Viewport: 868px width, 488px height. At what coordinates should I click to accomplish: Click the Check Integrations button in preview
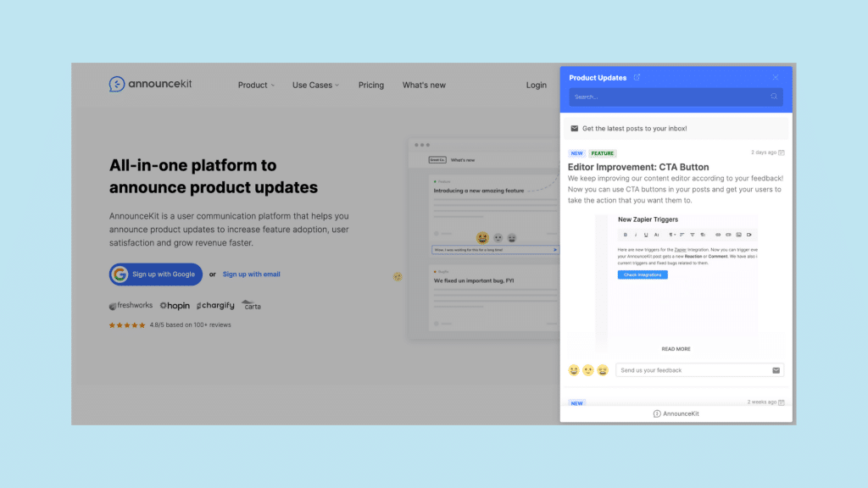[x=643, y=275]
